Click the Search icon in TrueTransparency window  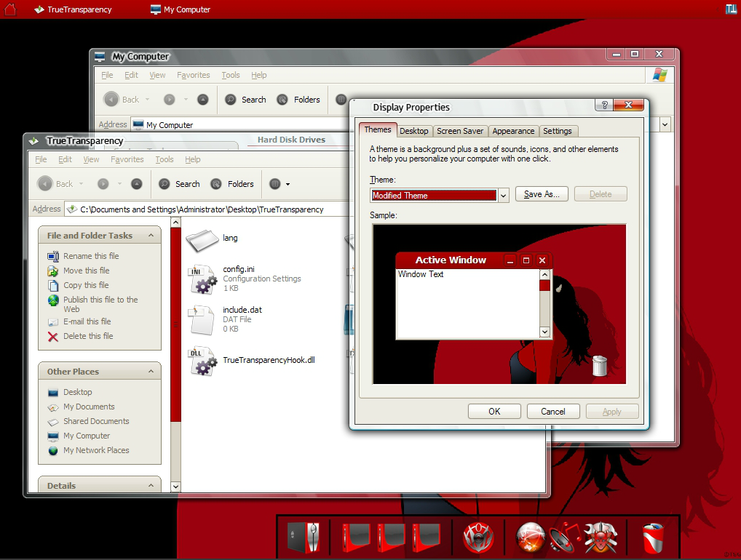click(x=165, y=184)
